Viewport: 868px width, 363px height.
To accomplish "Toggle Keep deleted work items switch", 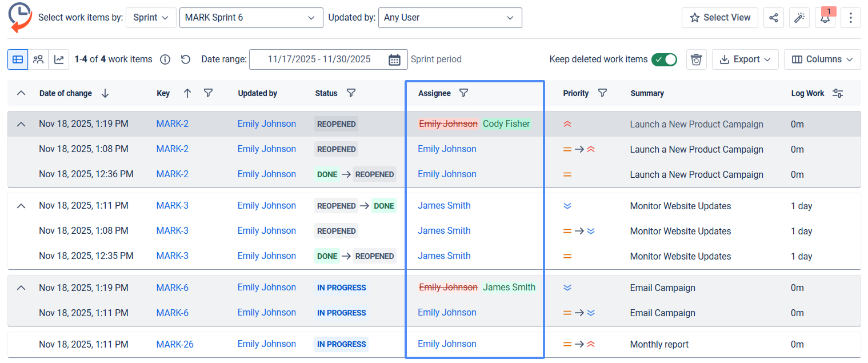I will [665, 59].
